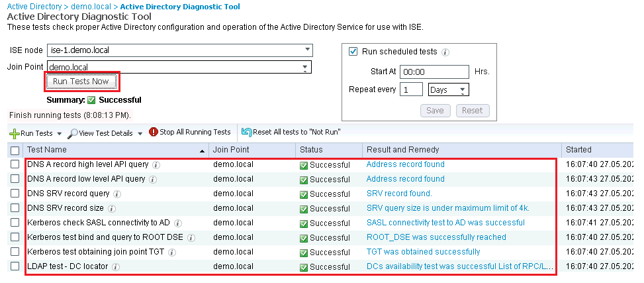Image resolution: width=644 pixels, height=283 pixels.
Task: Open SASL connectivity test result link
Action: click(x=445, y=223)
